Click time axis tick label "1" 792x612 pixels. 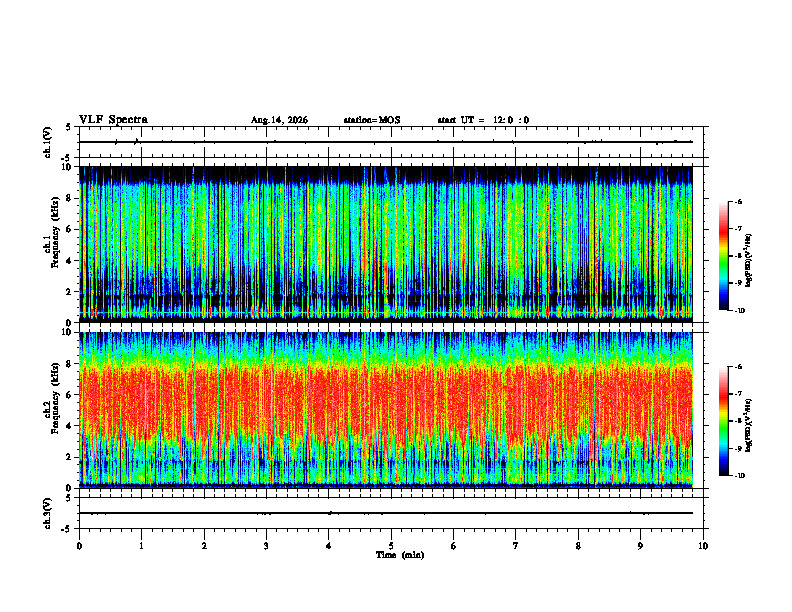[x=141, y=545]
